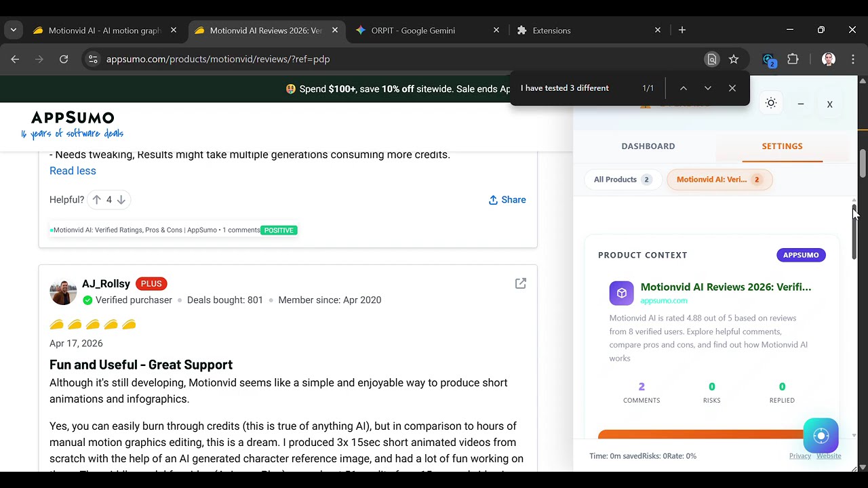Select the All Products filter chip
The image size is (868, 488).
(x=622, y=180)
